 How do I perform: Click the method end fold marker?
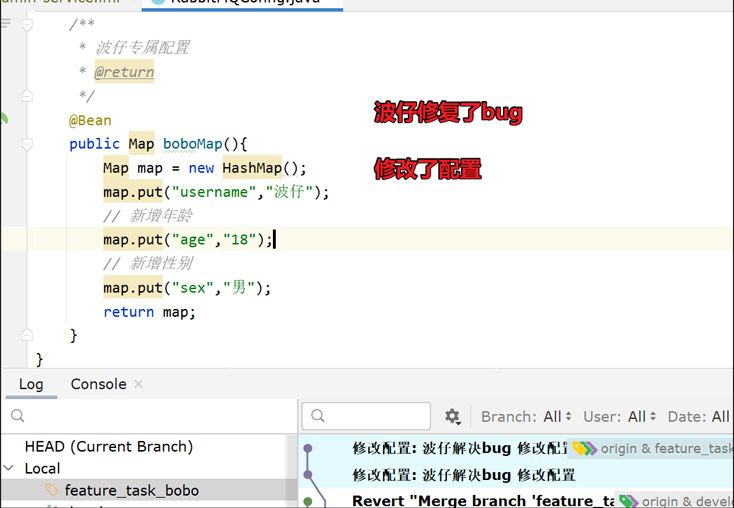27,335
